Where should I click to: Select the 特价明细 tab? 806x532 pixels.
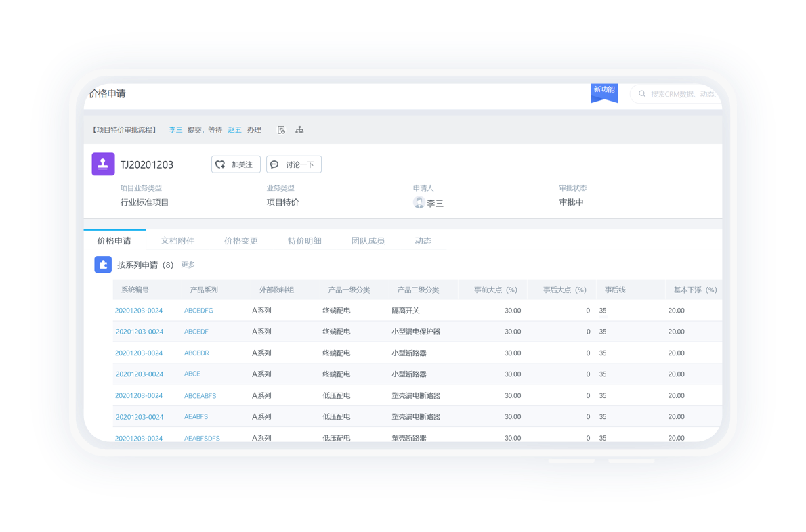pyautogui.click(x=304, y=240)
